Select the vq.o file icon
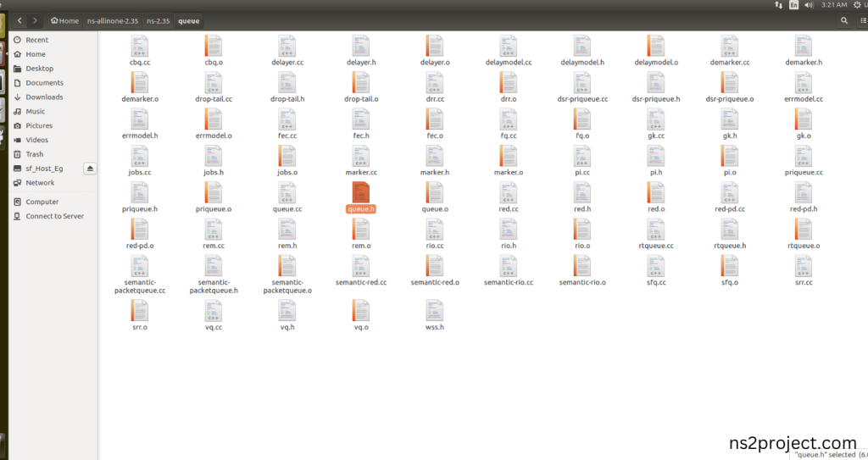868x460 pixels. [361, 311]
